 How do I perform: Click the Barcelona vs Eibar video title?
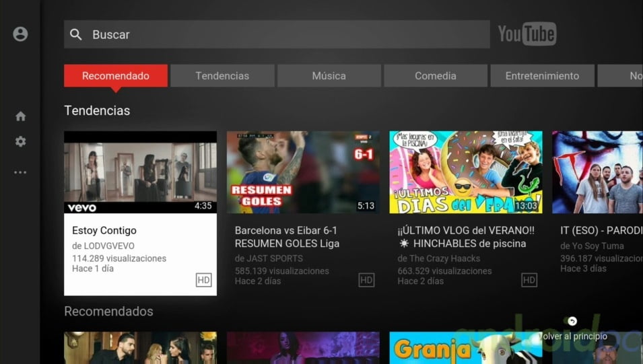[x=287, y=237]
